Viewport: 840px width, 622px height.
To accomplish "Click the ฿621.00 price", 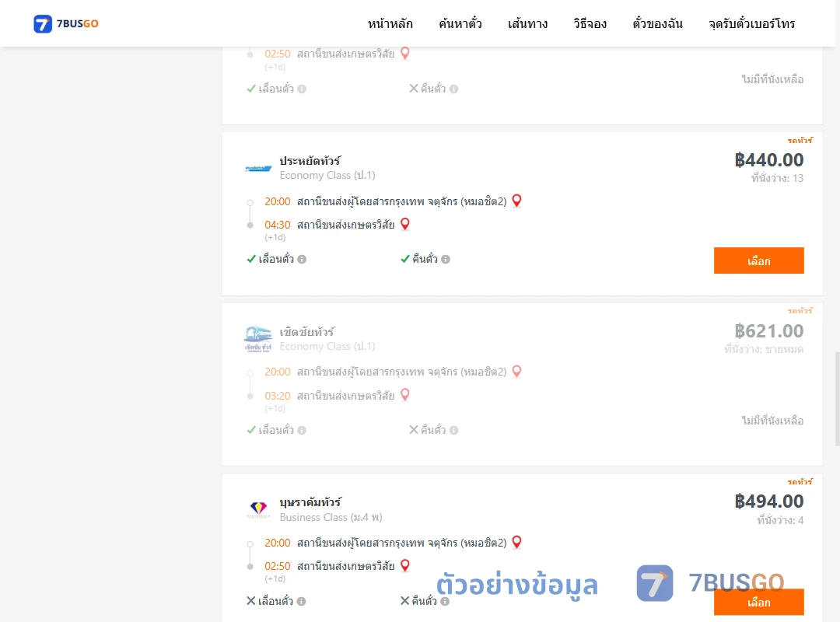I will pos(768,330).
